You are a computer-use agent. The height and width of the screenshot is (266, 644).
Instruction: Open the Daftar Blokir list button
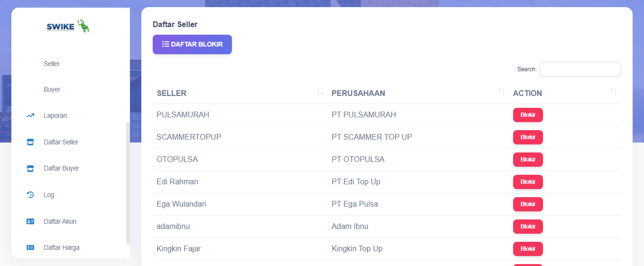[x=192, y=44]
